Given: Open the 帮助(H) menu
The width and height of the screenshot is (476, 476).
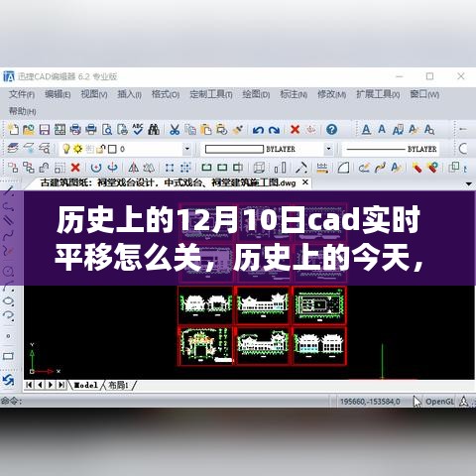Looking at the screenshot, I should 22,111.
